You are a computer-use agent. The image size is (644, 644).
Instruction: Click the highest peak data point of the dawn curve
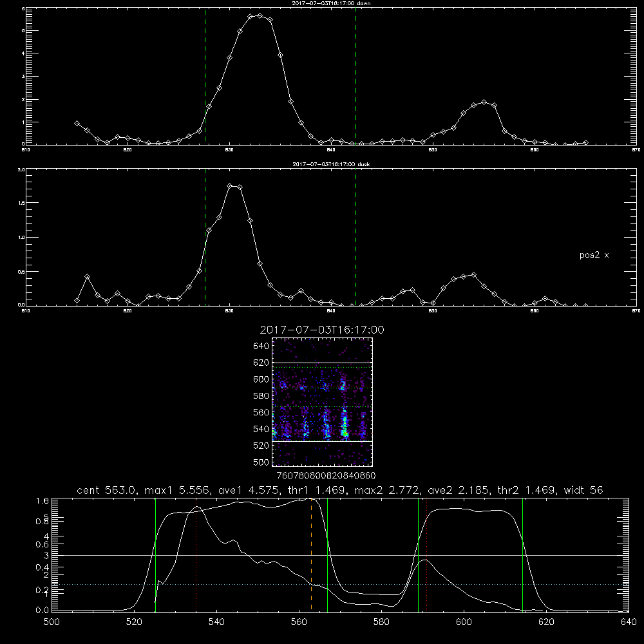tap(260, 16)
